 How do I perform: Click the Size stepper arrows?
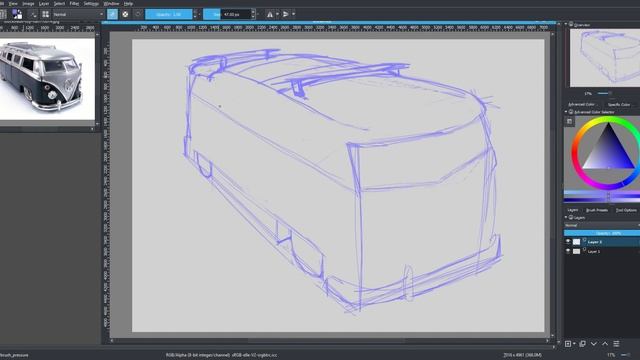[x=253, y=14]
